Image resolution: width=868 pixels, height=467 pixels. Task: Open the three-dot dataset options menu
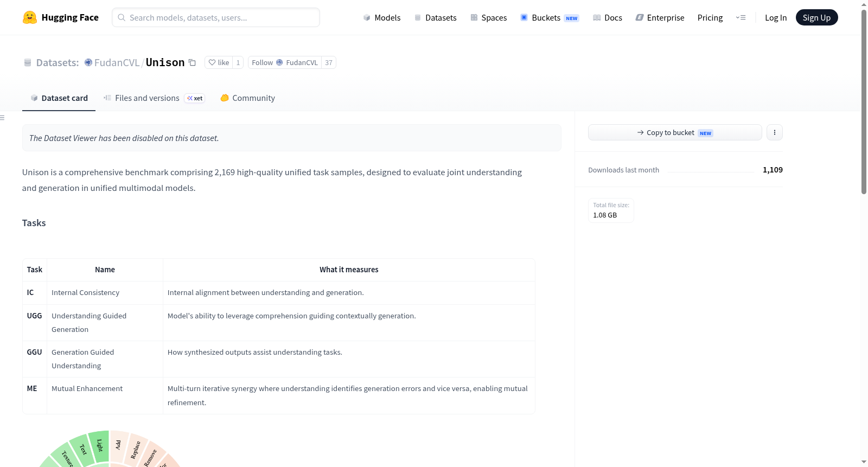[775, 132]
